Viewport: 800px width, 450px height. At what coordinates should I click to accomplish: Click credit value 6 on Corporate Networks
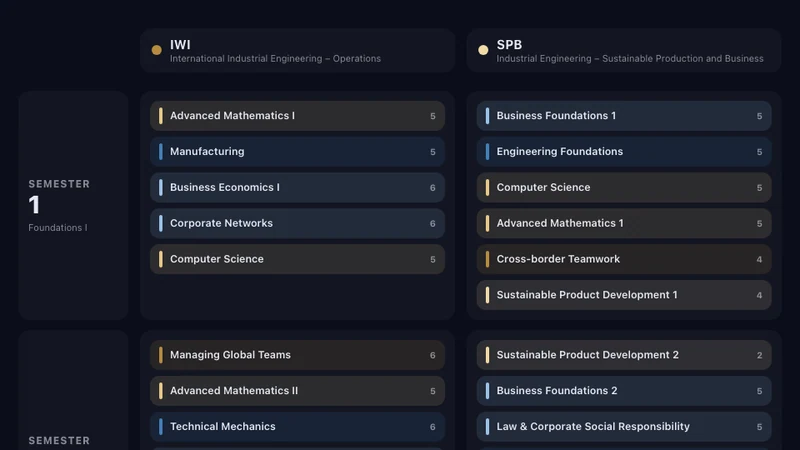[433, 223]
